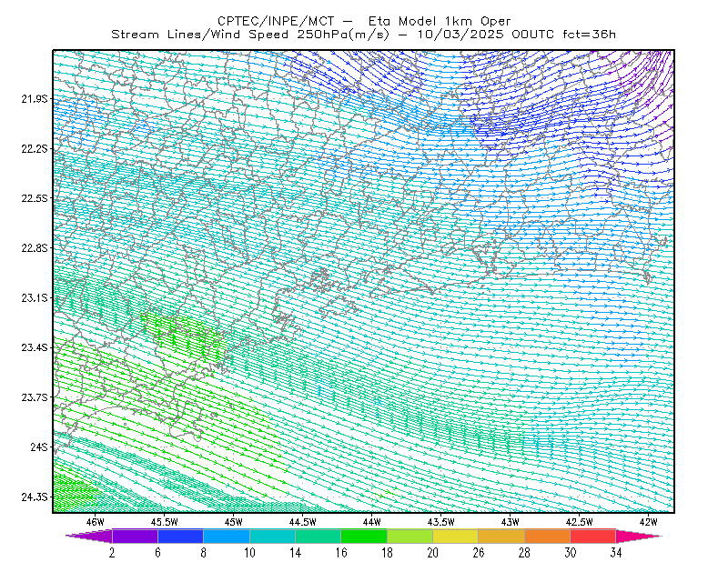
Task: Select the red swatch between 30 and 34
Action: tap(593, 536)
